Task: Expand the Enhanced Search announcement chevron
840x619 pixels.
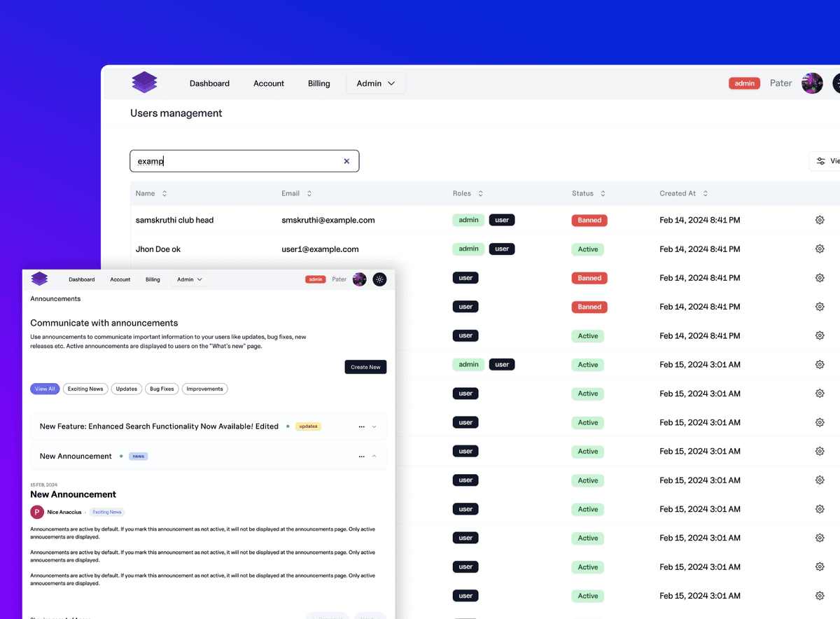Action: (x=374, y=426)
